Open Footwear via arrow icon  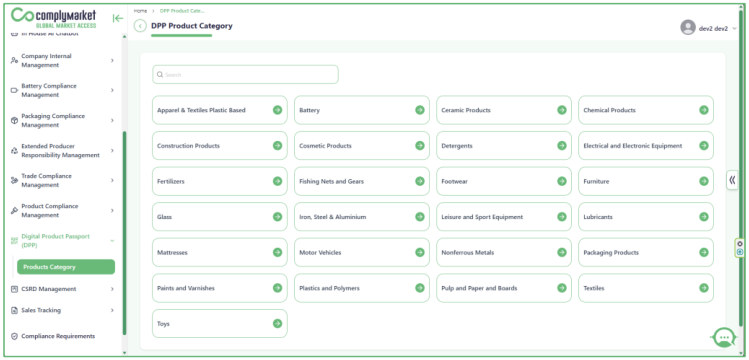(562, 181)
